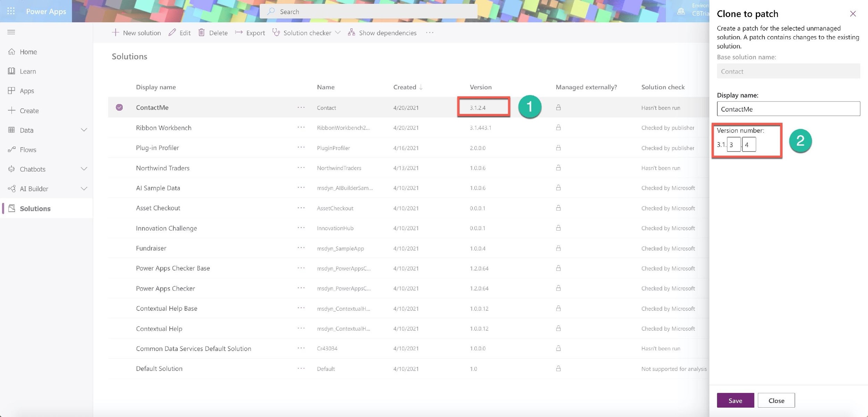
Task: Sort by Display name column header
Action: (156, 87)
